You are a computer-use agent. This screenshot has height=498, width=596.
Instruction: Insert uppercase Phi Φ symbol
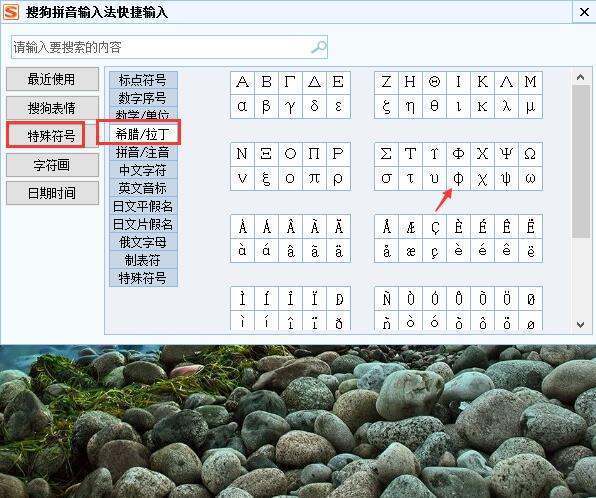[458, 154]
